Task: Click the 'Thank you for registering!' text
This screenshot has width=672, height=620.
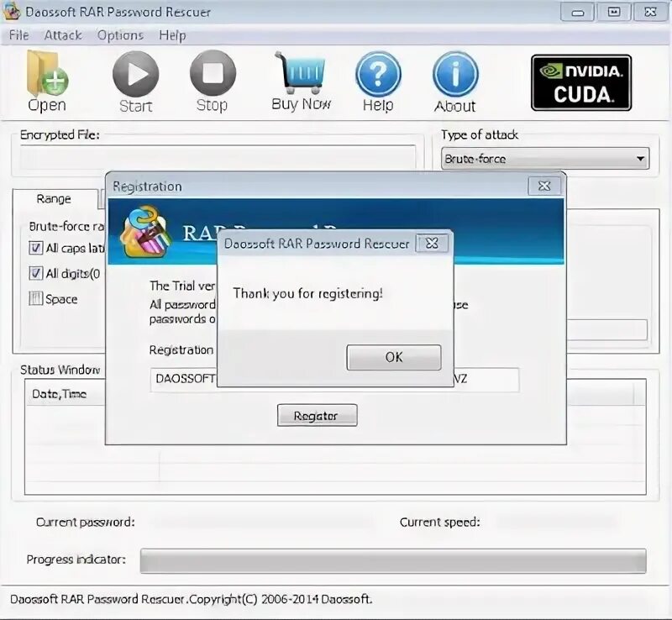Action: (x=307, y=294)
